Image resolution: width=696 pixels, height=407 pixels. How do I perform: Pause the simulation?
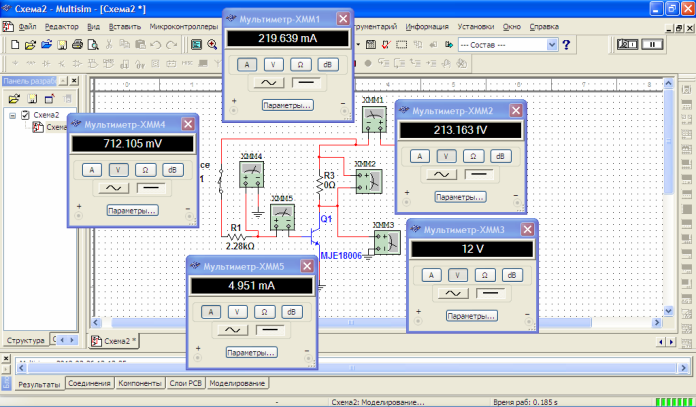(652, 44)
